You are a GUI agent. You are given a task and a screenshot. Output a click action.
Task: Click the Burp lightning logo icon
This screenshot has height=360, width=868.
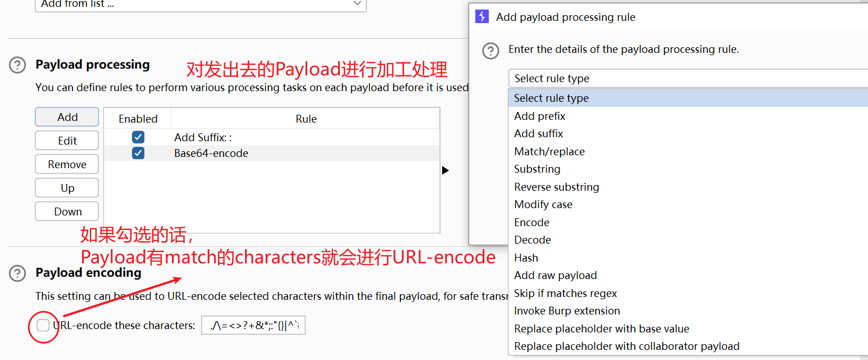point(481,17)
